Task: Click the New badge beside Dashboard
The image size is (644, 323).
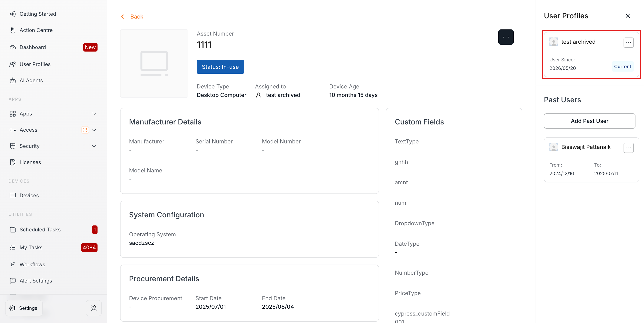Action: coord(90,47)
